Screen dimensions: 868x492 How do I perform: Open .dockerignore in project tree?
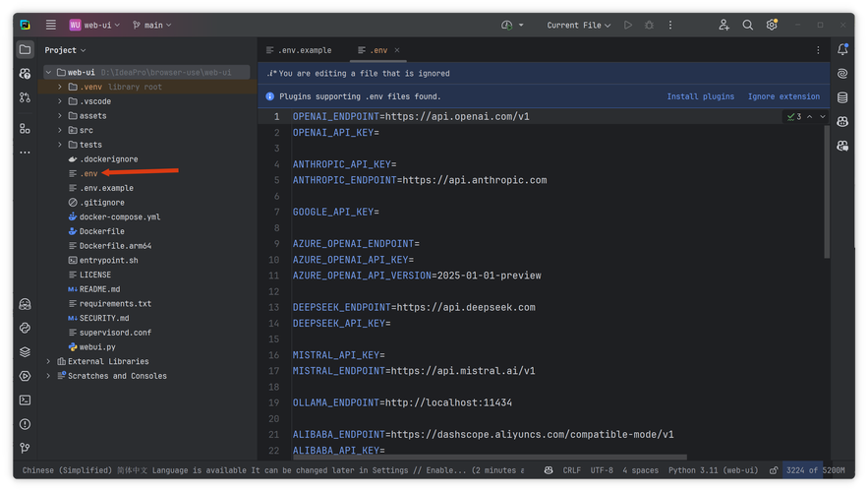pos(109,159)
